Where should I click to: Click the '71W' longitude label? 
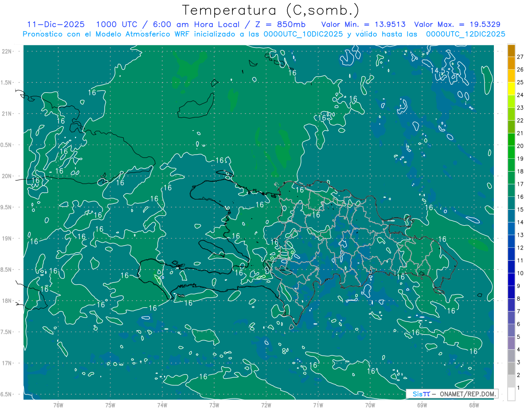(318, 405)
